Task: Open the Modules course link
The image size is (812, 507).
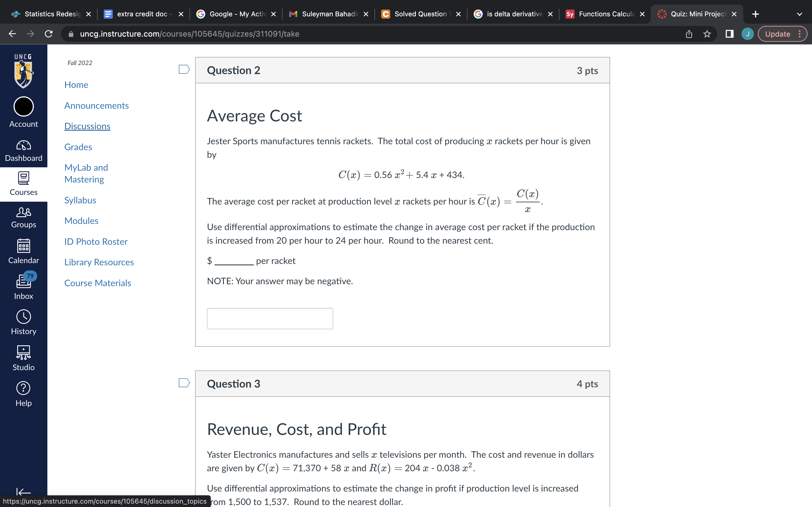Action: [x=81, y=221]
